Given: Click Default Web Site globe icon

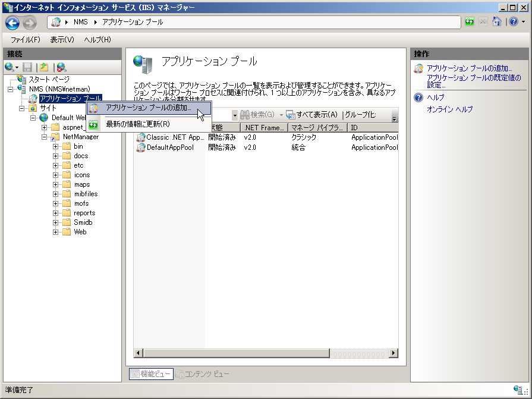Looking at the screenshot, I should coord(44,118).
